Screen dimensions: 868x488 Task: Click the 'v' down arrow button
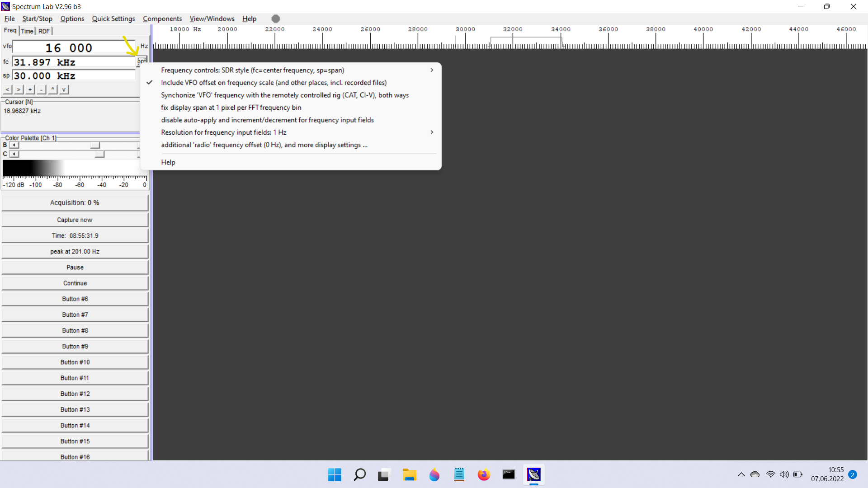pyautogui.click(x=64, y=89)
